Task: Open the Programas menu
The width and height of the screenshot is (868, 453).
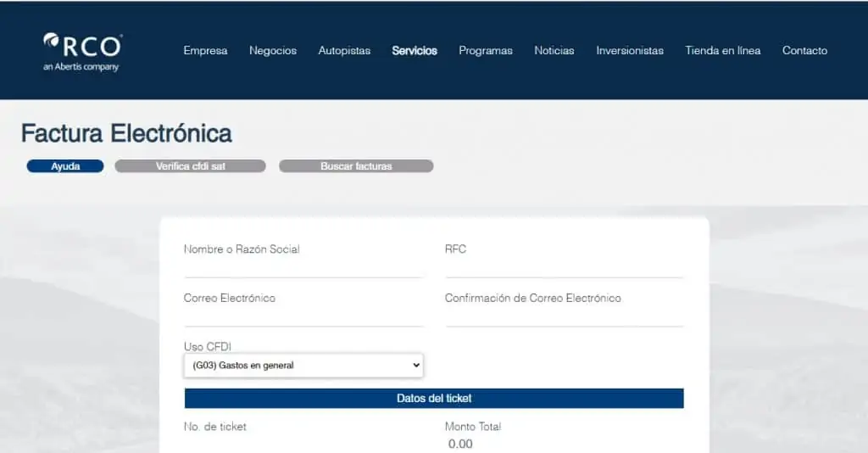Action: point(486,50)
